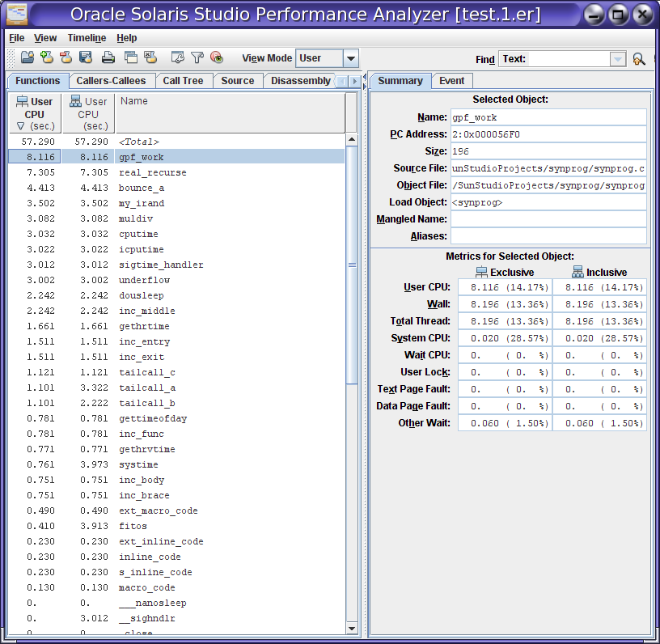Click the Inclusive User CPU header icon

[x=76, y=101]
